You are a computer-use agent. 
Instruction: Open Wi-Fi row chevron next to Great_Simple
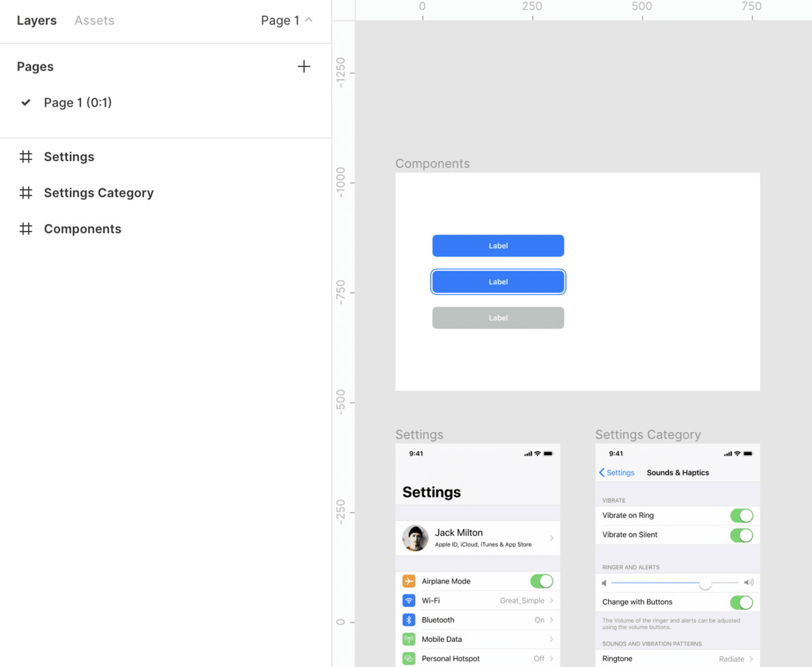click(x=551, y=601)
